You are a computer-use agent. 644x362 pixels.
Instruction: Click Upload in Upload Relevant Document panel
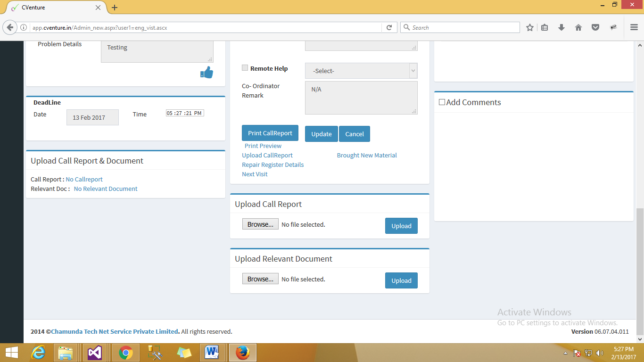click(x=401, y=280)
